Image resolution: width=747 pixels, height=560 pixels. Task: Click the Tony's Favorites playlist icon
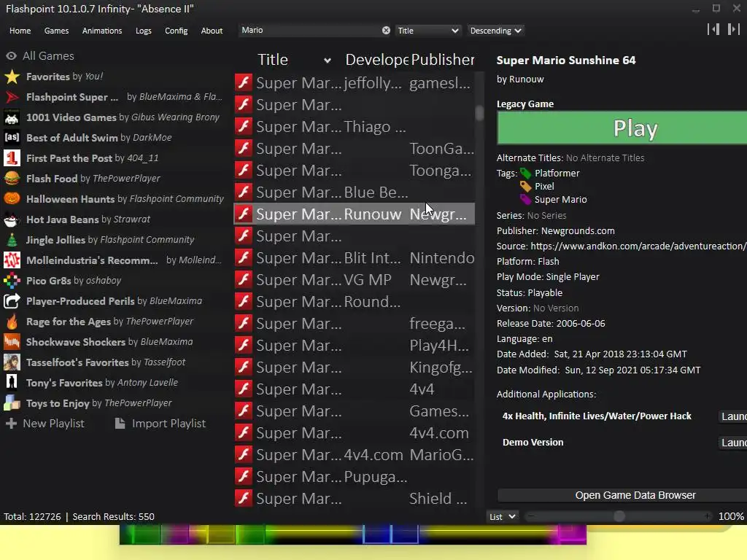(12, 383)
